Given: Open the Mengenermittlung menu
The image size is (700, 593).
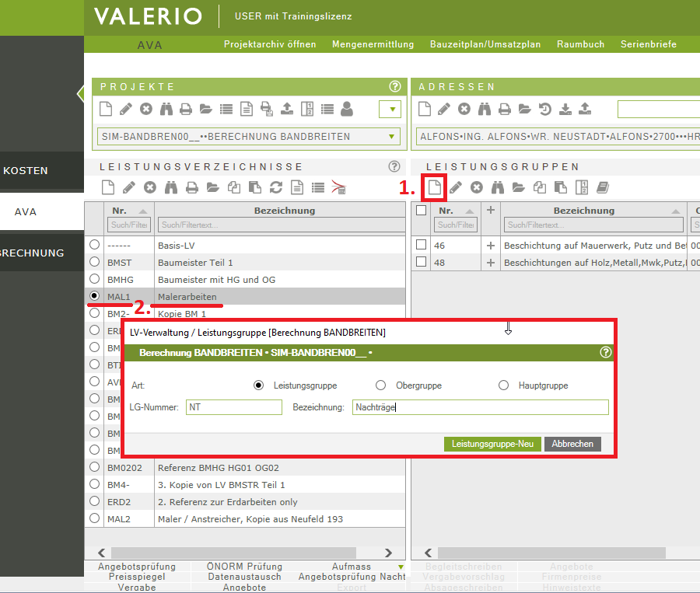Looking at the screenshot, I should [x=373, y=44].
